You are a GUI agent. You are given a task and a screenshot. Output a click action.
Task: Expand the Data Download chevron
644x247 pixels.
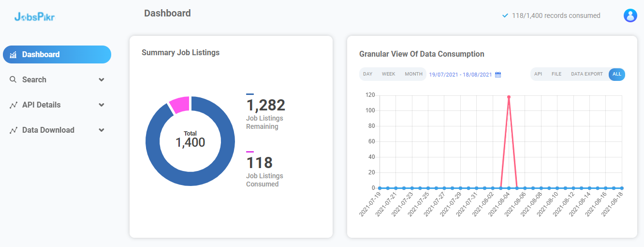102,130
